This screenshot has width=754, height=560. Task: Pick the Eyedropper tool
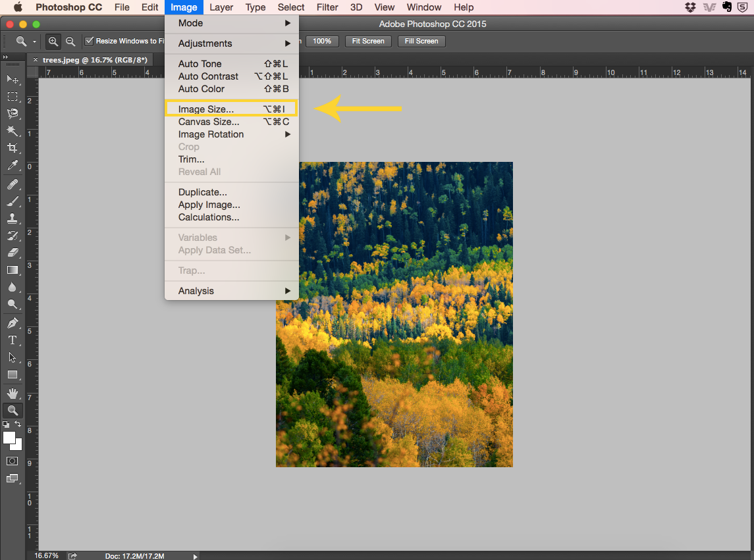[13, 165]
